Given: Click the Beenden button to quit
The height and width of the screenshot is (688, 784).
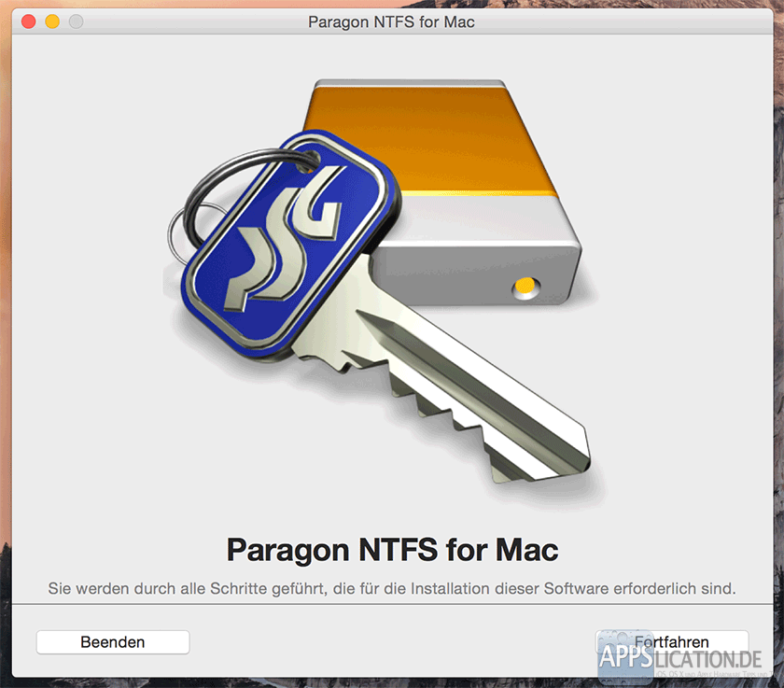Looking at the screenshot, I should pos(113,642).
